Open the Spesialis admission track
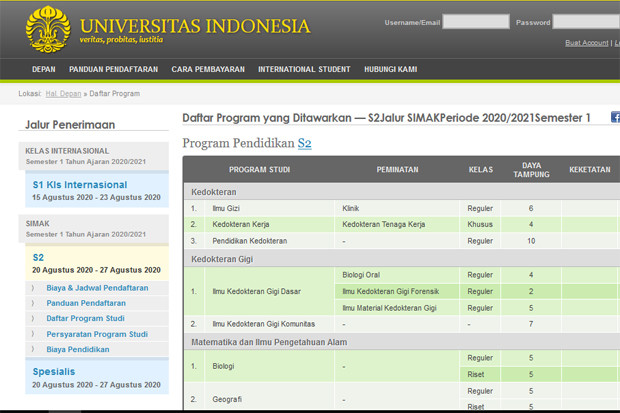620x413 pixels. point(97,377)
